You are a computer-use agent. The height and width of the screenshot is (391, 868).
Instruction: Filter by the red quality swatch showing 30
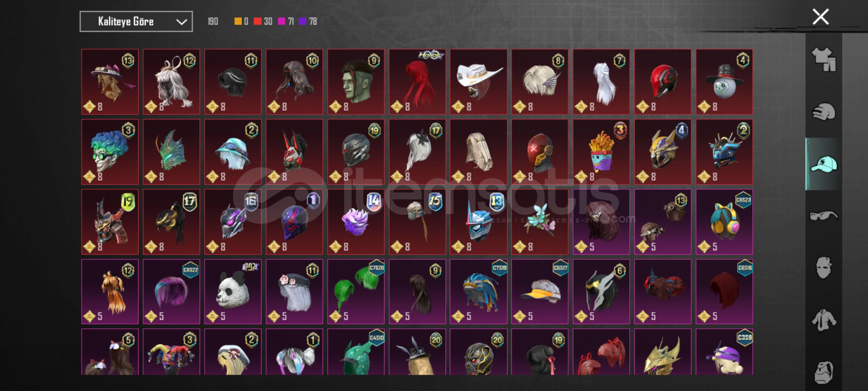(x=258, y=21)
